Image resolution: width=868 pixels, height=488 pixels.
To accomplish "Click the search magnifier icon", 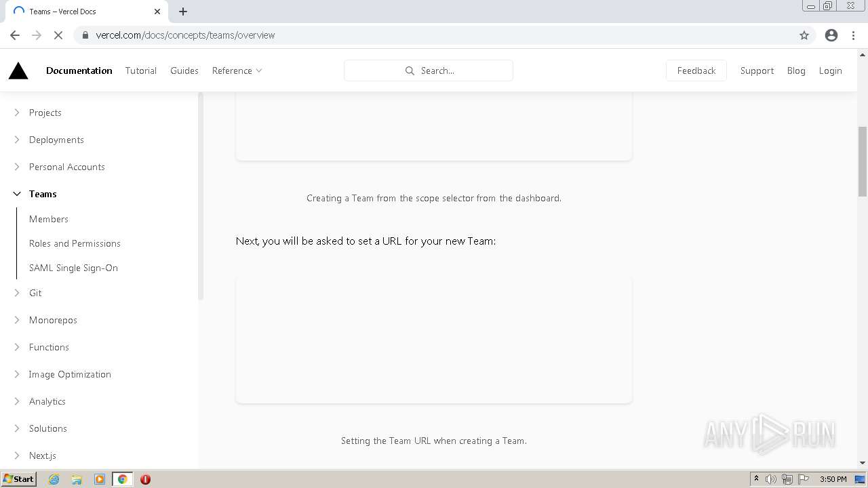I will pos(410,70).
